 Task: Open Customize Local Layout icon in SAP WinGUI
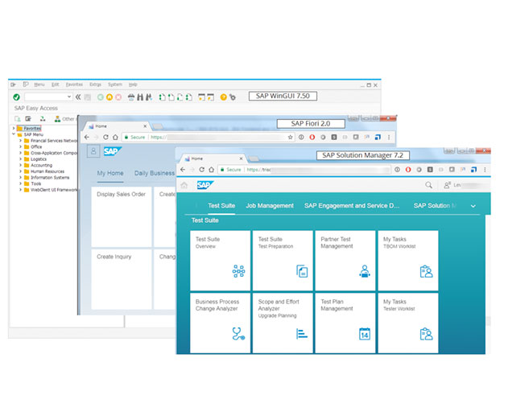(233, 97)
